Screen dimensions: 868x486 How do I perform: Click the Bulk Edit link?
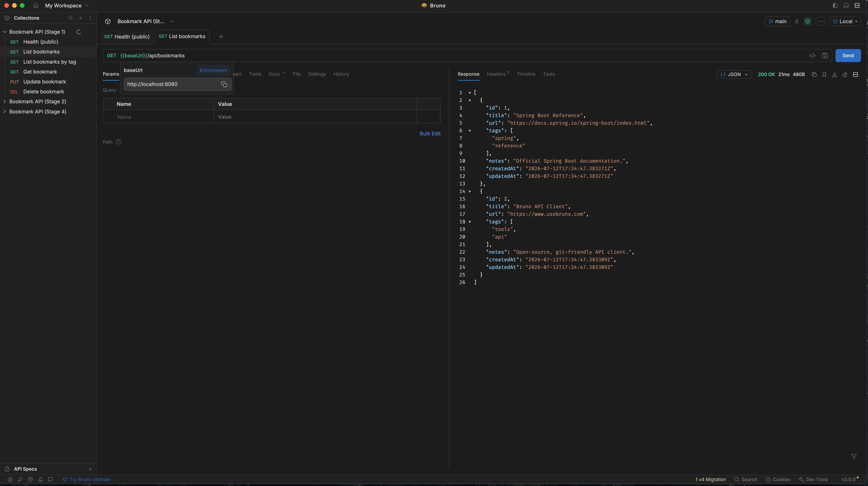(430, 134)
